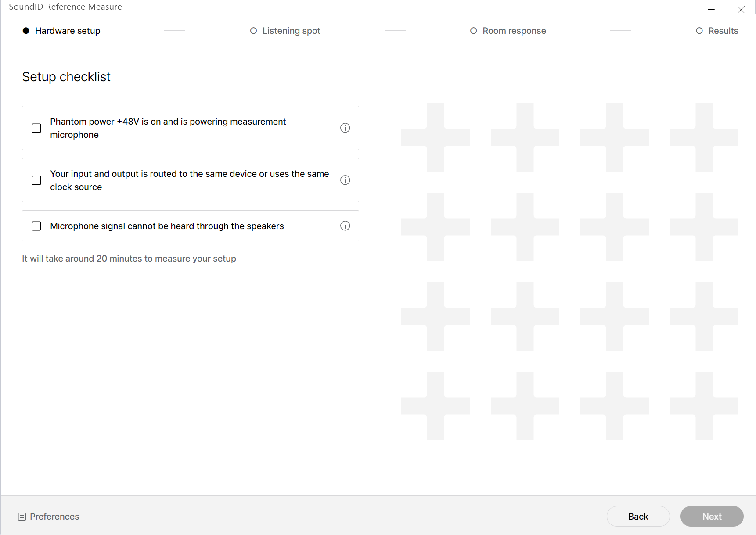Image resolution: width=756 pixels, height=535 pixels.
Task: Check the Phantom power +48V checkbox
Action: coord(36,128)
